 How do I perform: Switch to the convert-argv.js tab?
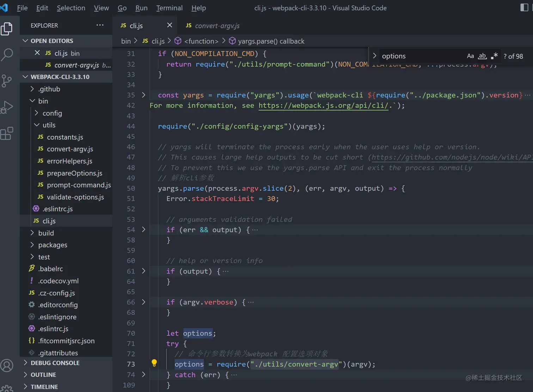coord(217,26)
